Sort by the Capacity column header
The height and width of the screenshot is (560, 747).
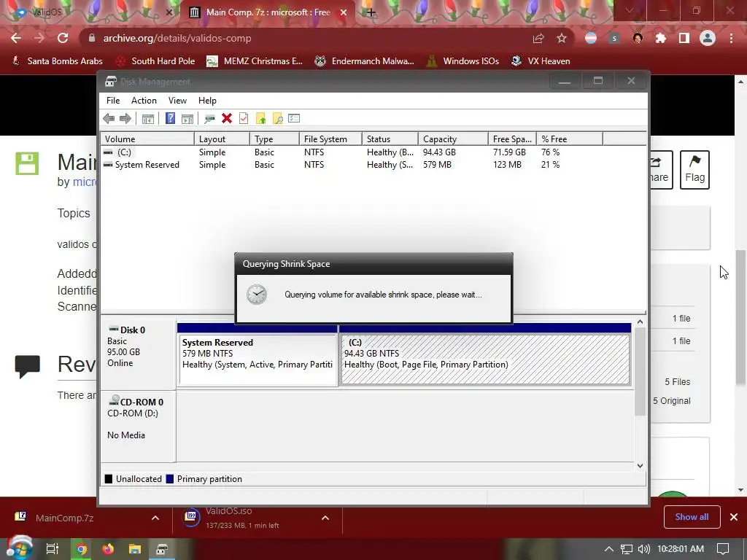point(453,139)
